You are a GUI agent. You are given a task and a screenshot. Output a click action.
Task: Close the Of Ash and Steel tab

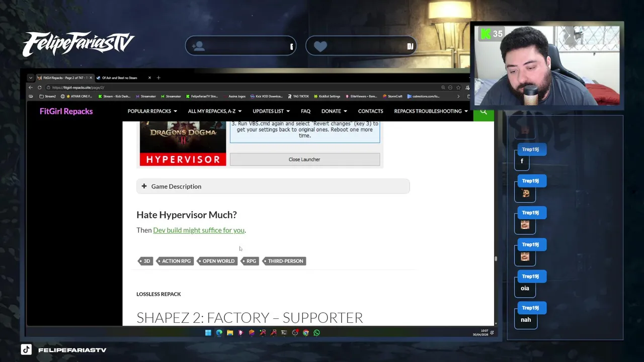coord(149,78)
